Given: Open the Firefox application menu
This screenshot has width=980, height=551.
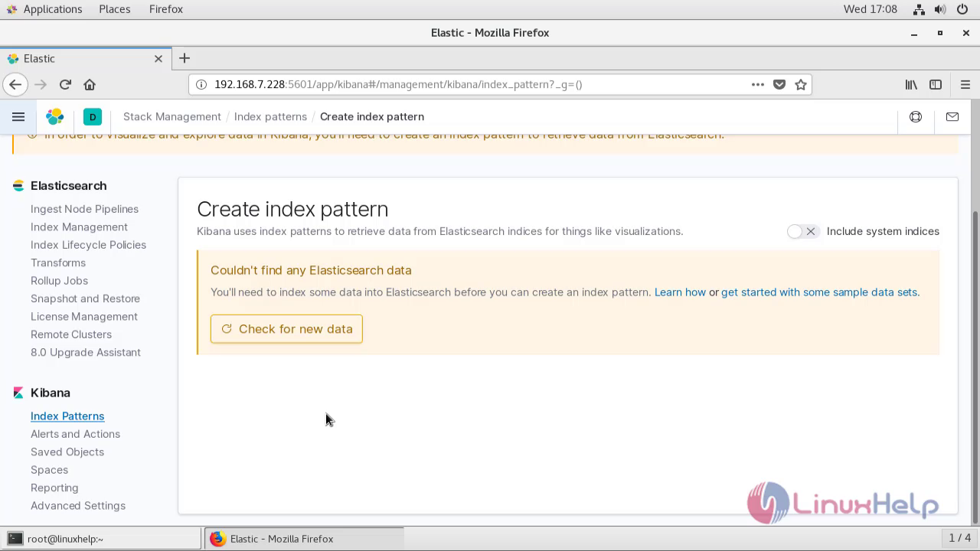Looking at the screenshot, I should [965, 84].
